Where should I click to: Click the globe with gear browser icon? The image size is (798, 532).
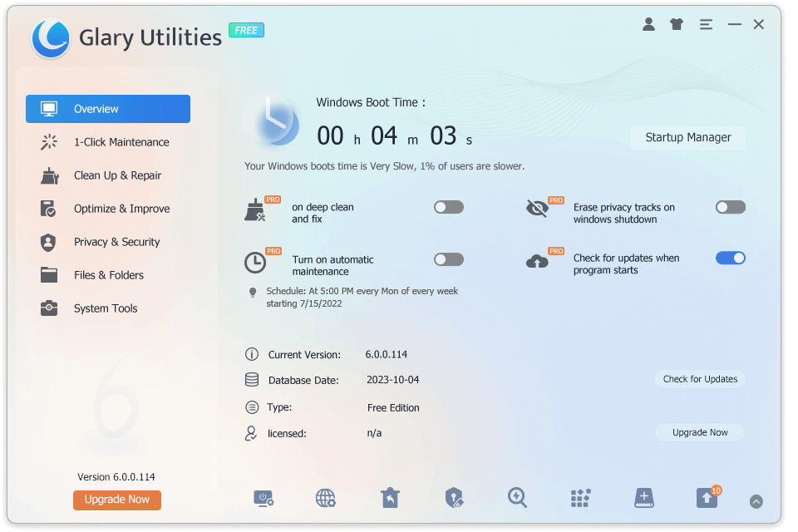click(x=326, y=498)
